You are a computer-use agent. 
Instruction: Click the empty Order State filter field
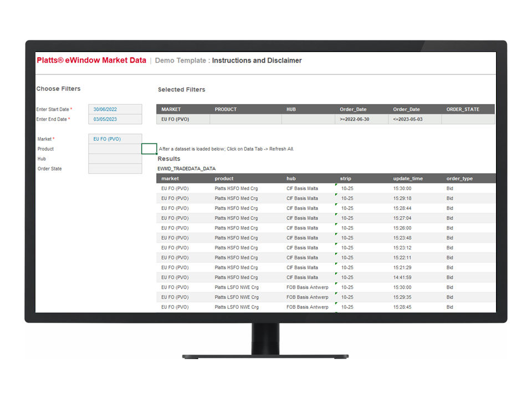click(x=115, y=168)
